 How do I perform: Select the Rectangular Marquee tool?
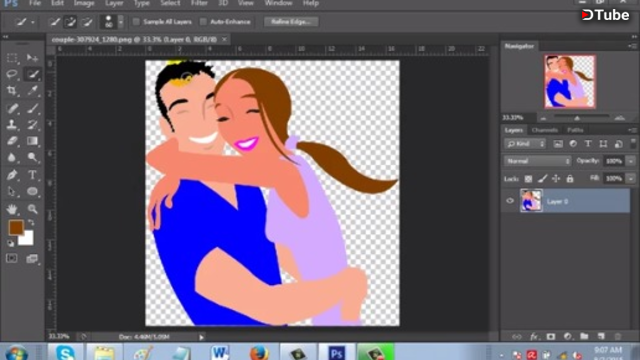click(12, 58)
